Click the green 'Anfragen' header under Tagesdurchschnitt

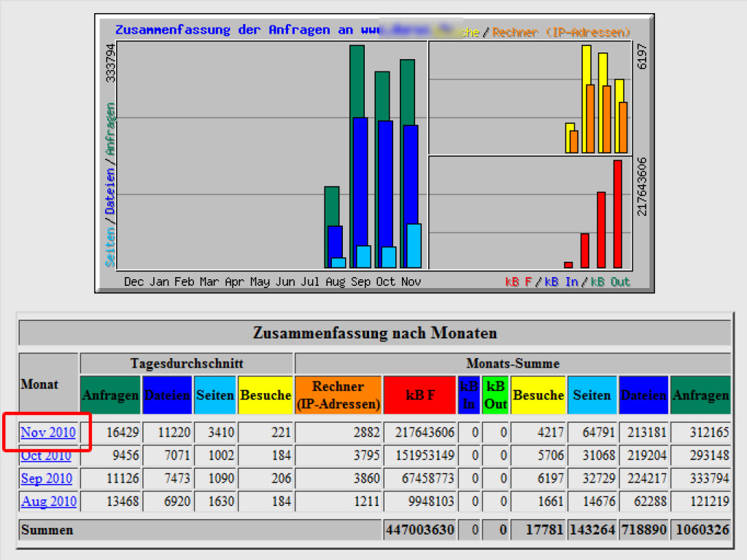pos(111,395)
